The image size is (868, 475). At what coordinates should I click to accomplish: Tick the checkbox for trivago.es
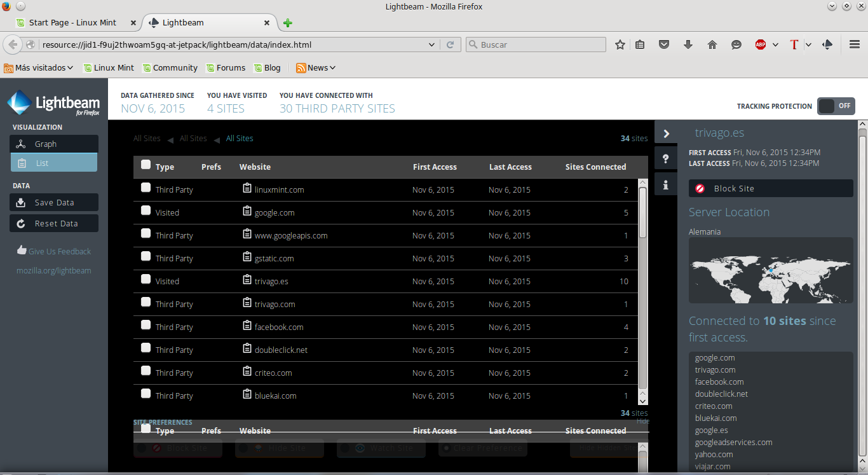[146, 279]
